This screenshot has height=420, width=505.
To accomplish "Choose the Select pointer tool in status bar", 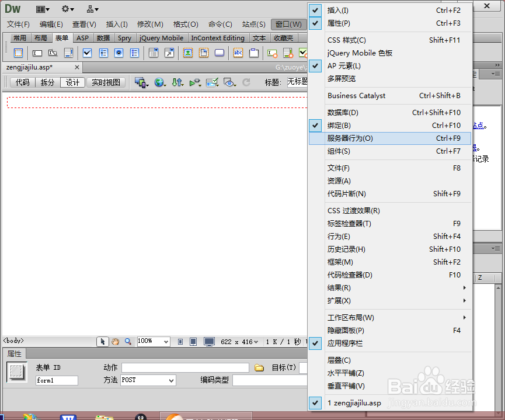I will (x=102, y=341).
